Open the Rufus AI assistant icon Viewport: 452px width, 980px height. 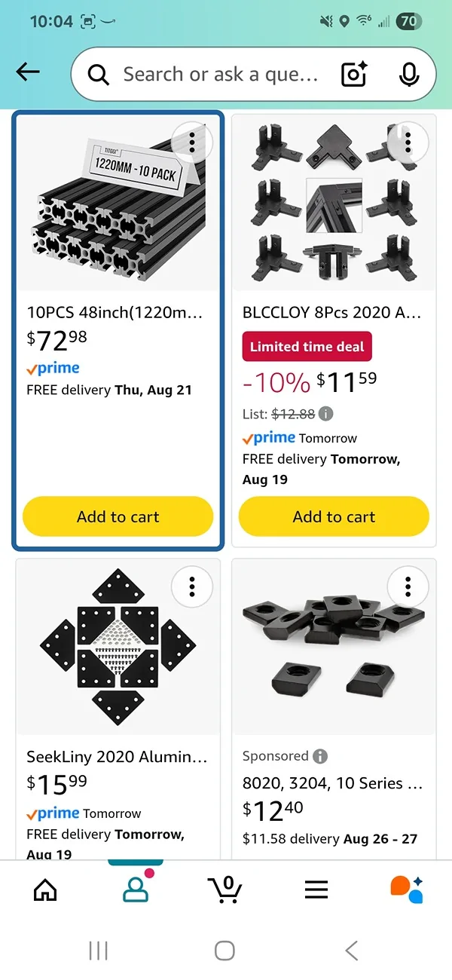[407, 890]
